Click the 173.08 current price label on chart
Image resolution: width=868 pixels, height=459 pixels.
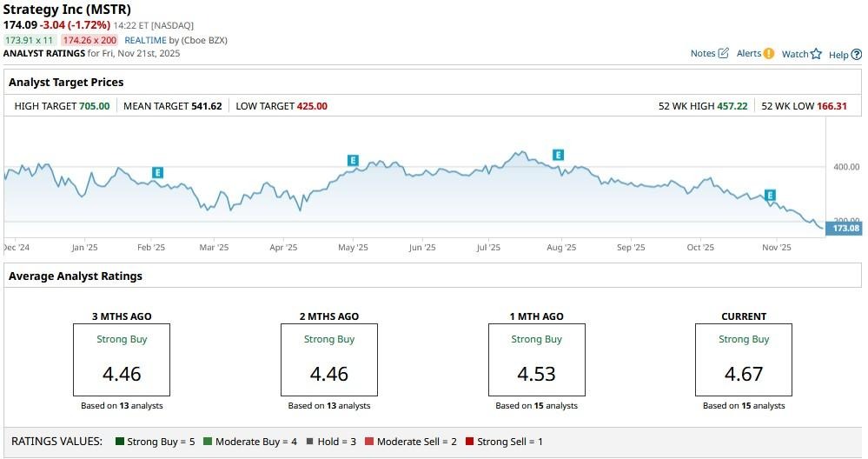pyautogui.click(x=845, y=228)
